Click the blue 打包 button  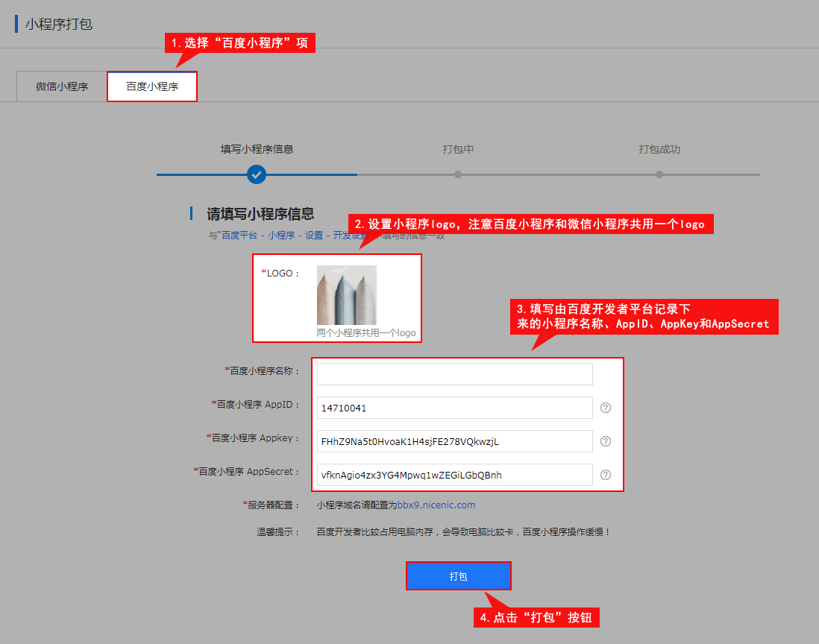(x=458, y=576)
